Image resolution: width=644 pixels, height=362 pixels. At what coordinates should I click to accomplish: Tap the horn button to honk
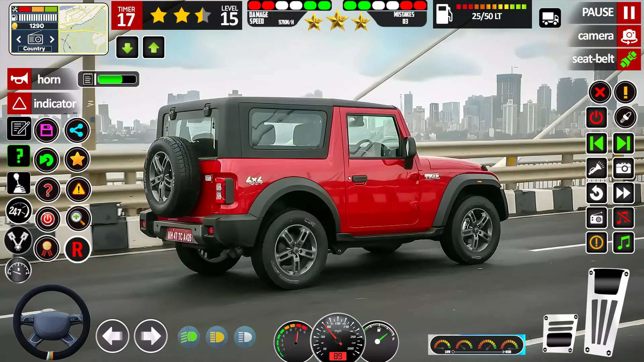click(20, 79)
